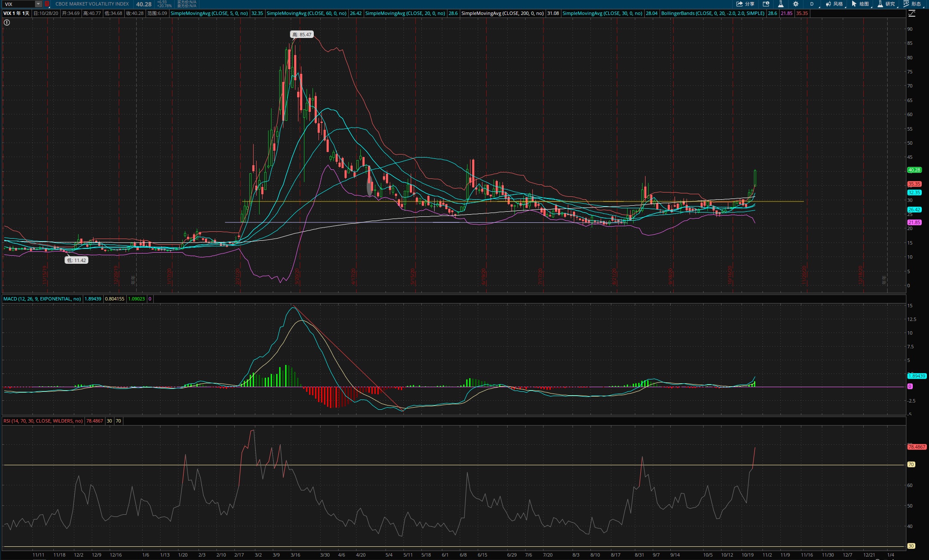Image resolution: width=929 pixels, height=560 pixels.
Task: Click the 低: 11.42 low price bubble
Action: click(x=76, y=260)
